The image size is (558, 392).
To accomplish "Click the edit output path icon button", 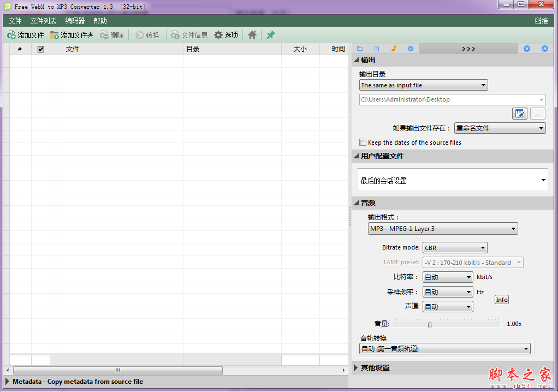I will click(x=519, y=114).
